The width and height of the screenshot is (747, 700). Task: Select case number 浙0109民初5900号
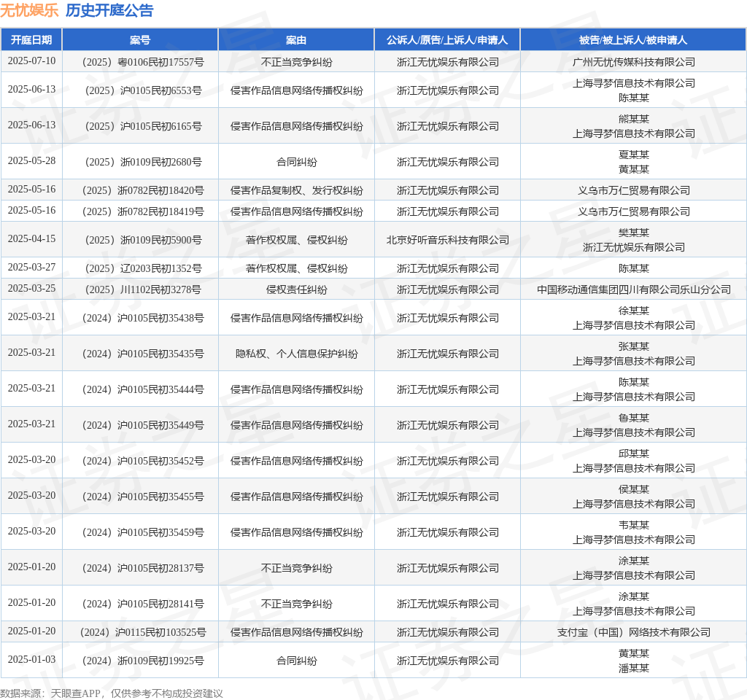pyautogui.click(x=144, y=240)
